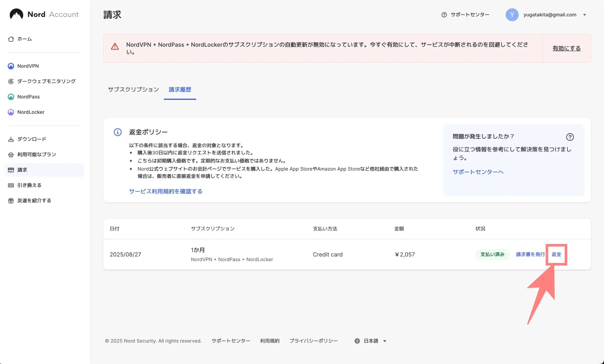Click the 請求 credit card icon
This screenshot has width=604, height=364.
tap(11, 170)
